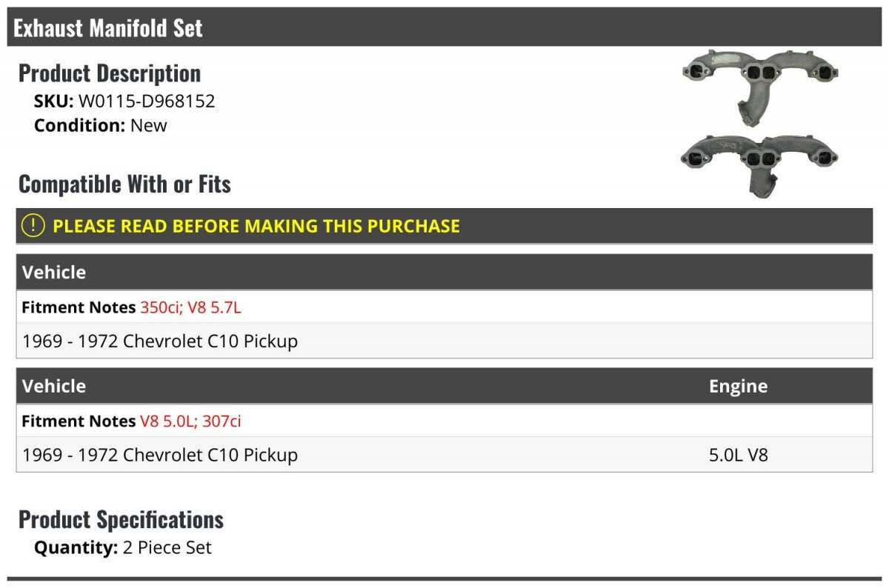Select the C10 Pickup row under 350ci notes
889x588 pixels.
click(444, 341)
